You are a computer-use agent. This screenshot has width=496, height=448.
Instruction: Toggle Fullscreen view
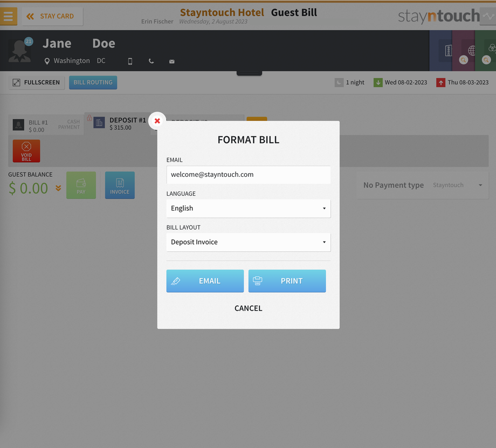37,82
